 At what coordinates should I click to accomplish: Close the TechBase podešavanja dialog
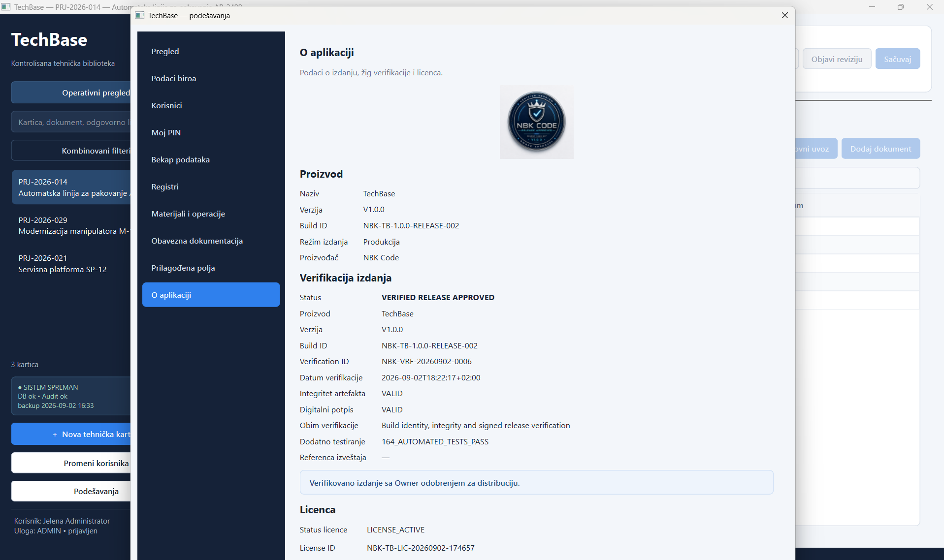click(785, 15)
